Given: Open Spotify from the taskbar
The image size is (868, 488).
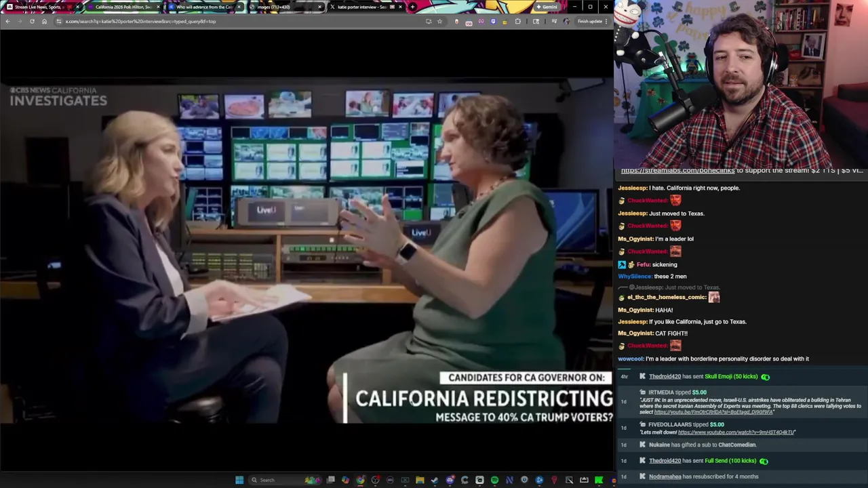Looking at the screenshot, I should 495,480.
